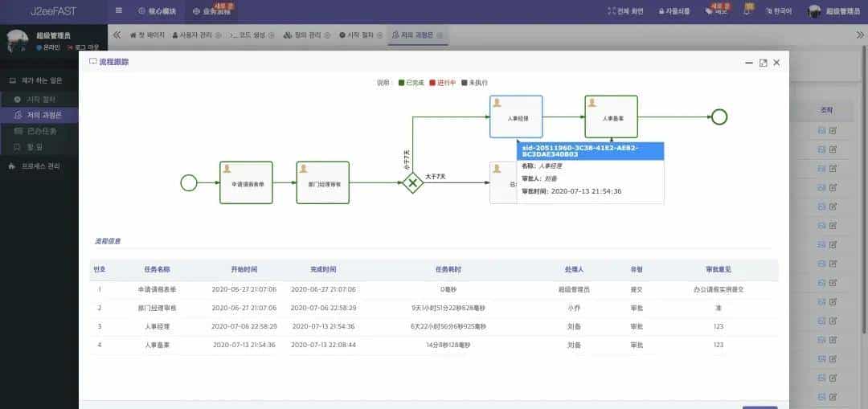Screen dimensions: 868x409
Task: Open 已办任务 in the sidebar
Action: pyautogui.click(x=39, y=131)
